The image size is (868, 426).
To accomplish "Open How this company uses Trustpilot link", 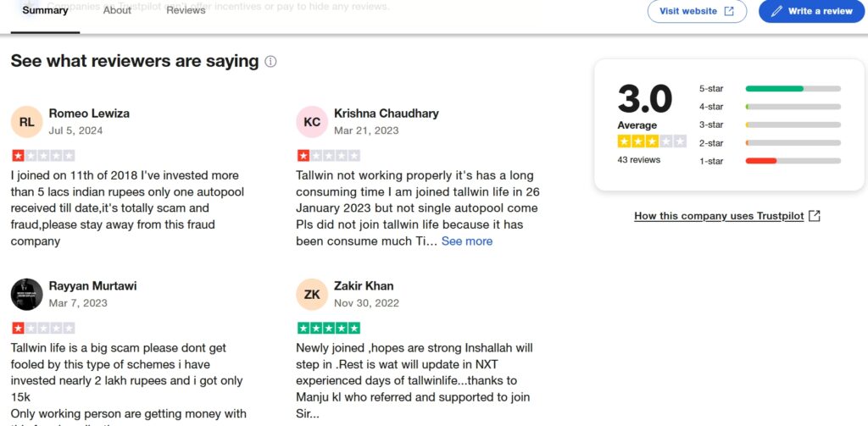I will [x=719, y=216].
